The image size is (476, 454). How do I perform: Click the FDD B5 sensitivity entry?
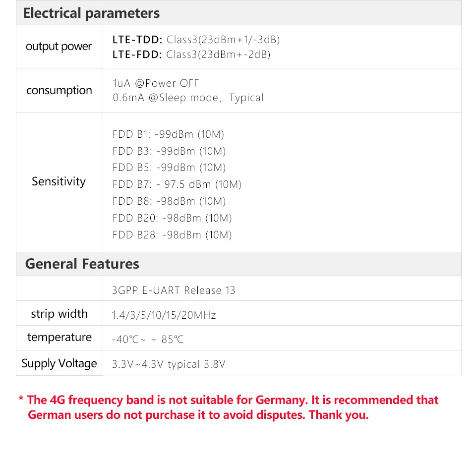coord(169,168)
